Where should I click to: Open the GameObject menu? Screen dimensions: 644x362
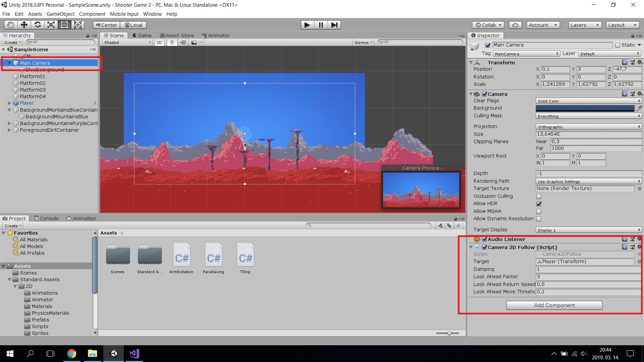[60, 14]
